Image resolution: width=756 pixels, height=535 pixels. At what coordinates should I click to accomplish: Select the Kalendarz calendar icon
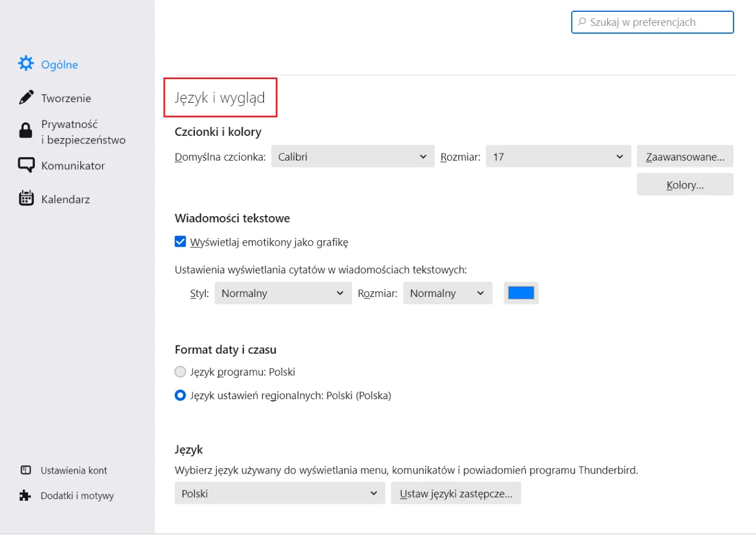click(26, 198)
